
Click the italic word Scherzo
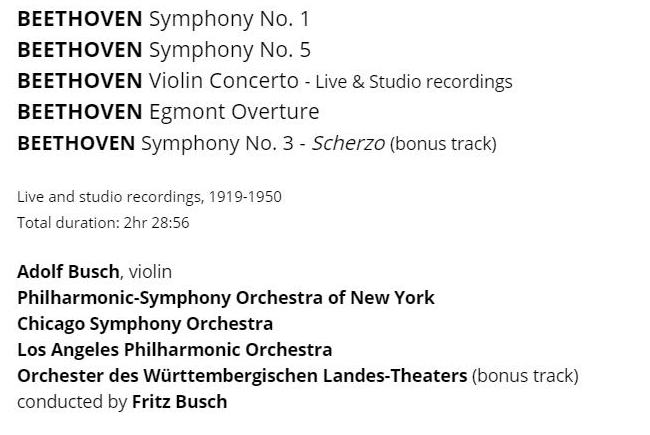click(348, 143)
